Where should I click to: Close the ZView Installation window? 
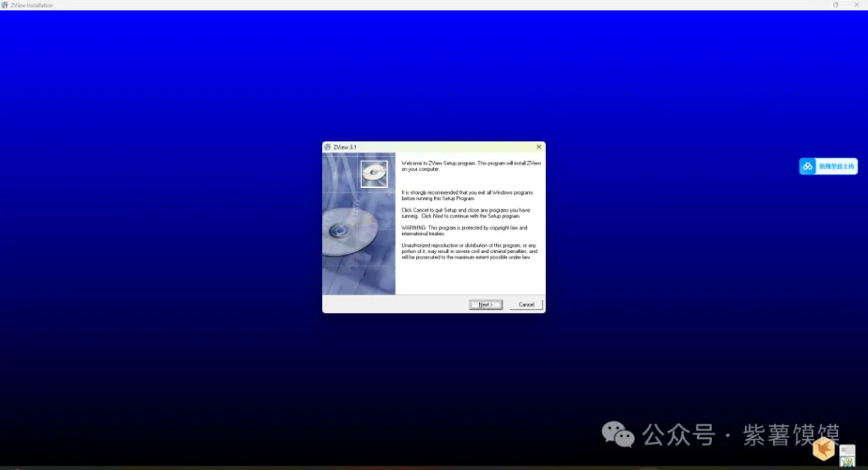tap(856, 5)
